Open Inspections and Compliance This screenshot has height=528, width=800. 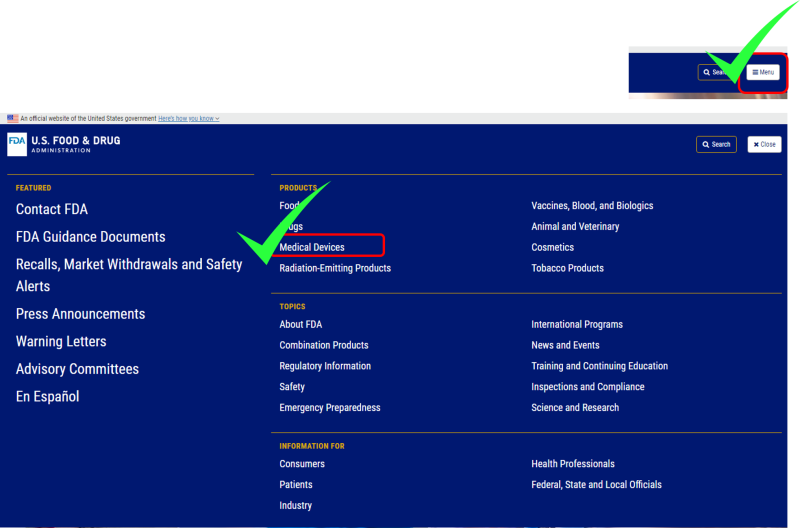(x=587, y=387)
